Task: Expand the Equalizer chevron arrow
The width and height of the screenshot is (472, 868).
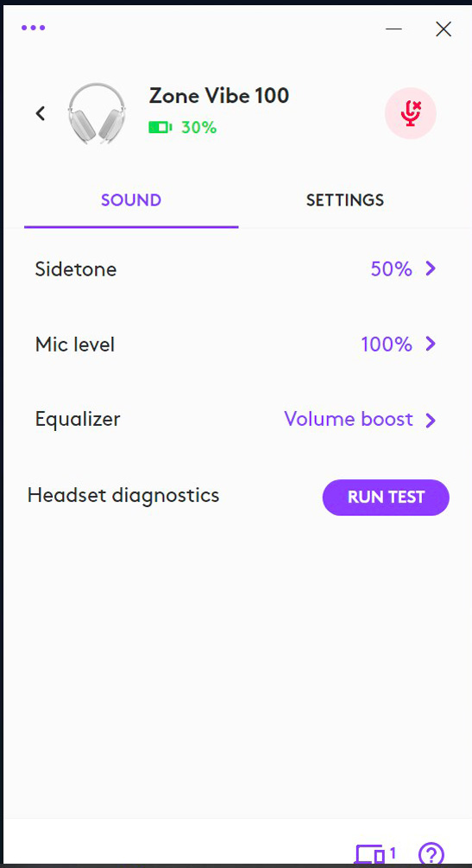Action: [431, 420]
